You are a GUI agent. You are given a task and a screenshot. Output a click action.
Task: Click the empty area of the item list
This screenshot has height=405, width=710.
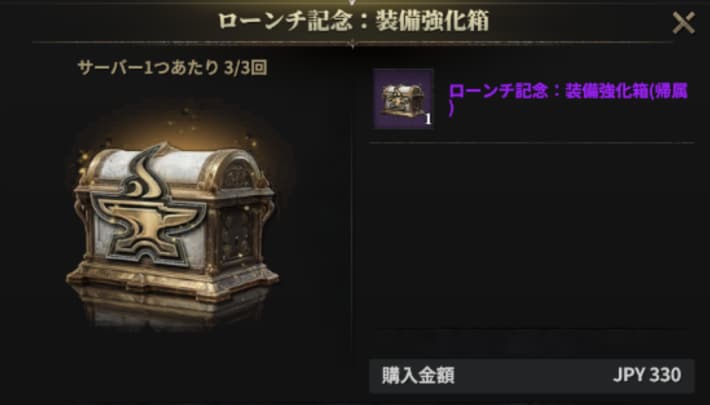tap(532, 236)
